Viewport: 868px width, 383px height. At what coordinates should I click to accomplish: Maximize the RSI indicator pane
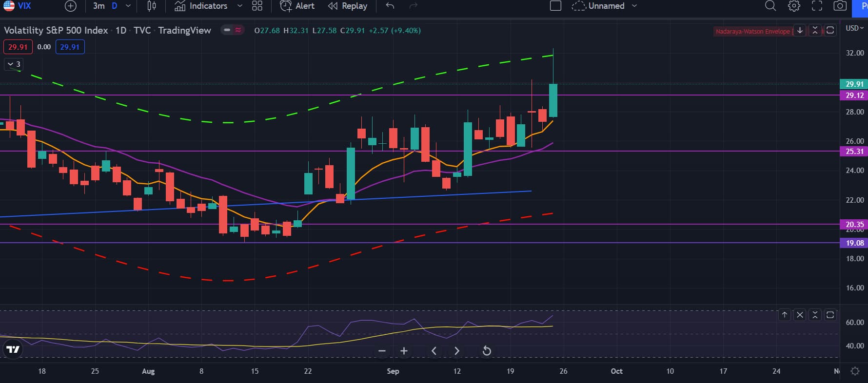(x=830, y=315)
